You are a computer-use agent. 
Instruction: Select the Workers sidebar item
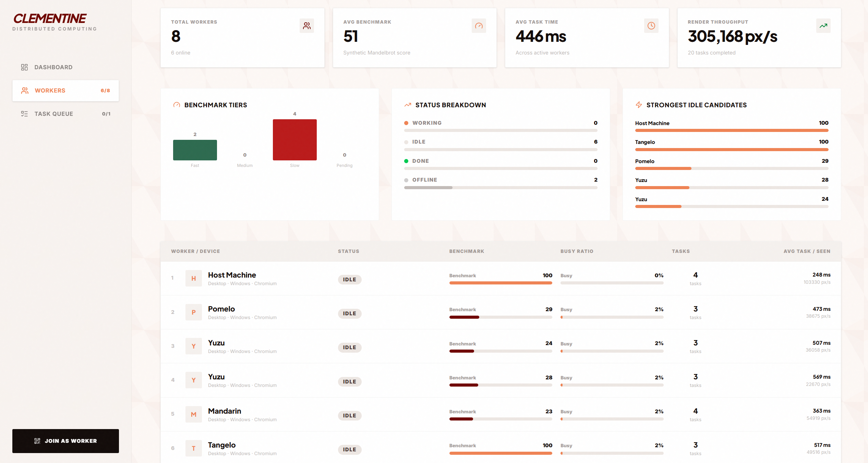(x=65, y=90)
